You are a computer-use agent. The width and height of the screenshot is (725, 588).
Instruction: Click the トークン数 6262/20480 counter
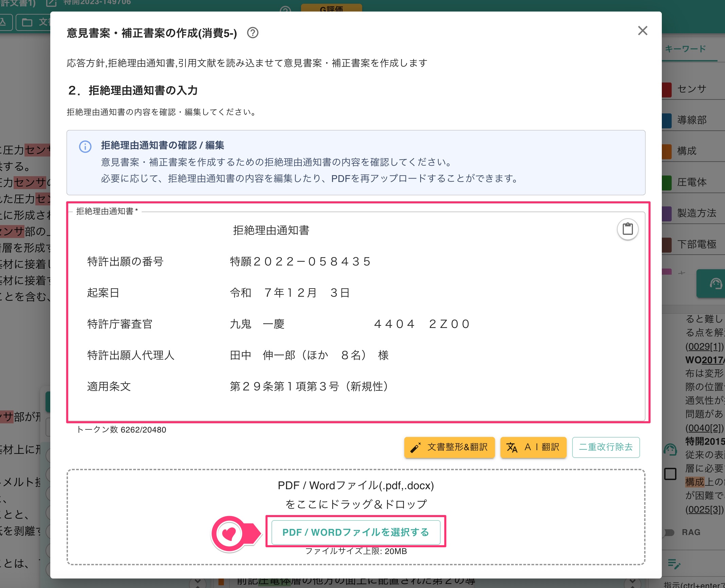point(122,430)
